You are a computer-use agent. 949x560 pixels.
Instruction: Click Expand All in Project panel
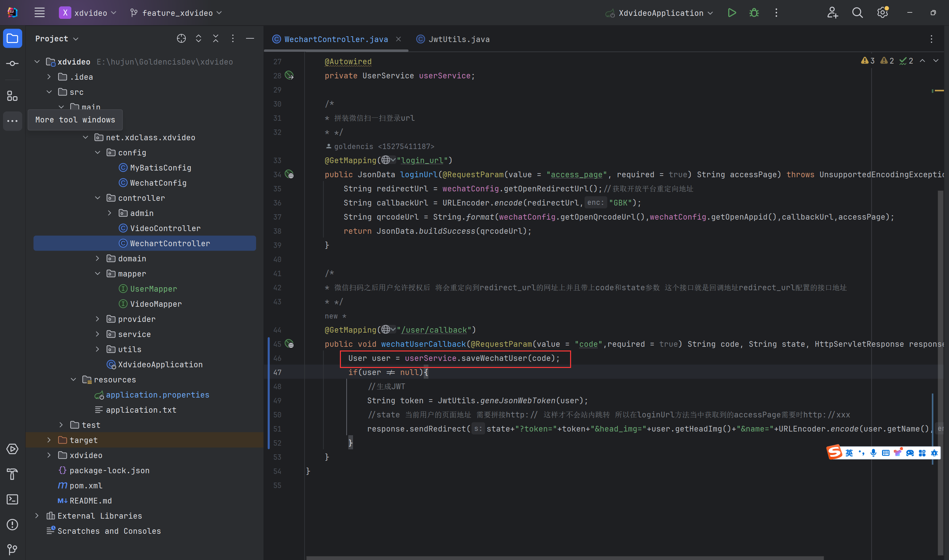[x=199, y=38]
